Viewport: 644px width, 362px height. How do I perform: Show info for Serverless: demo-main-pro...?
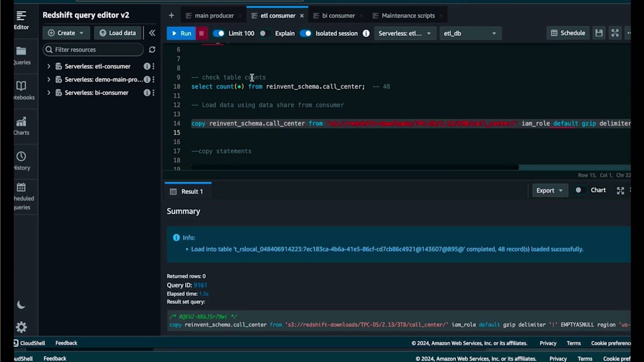click(147, 79)
